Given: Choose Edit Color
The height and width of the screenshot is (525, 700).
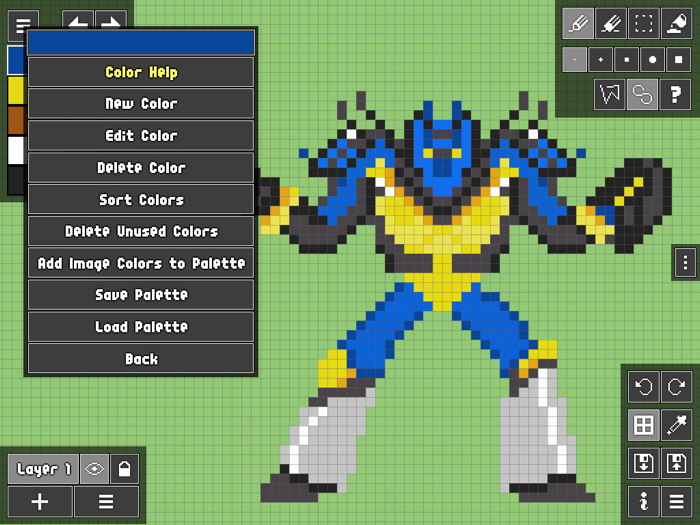Looking at the screenshot, I should point(141,136).
